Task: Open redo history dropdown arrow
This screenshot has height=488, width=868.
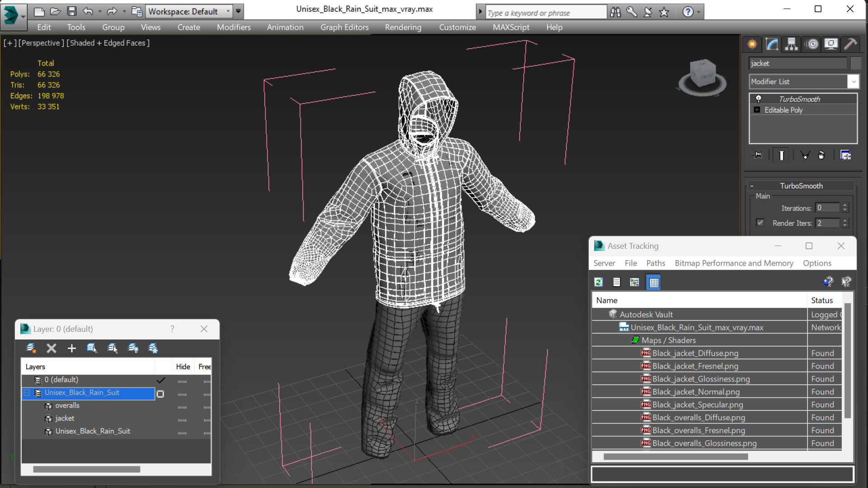Action: click(124, 11)
